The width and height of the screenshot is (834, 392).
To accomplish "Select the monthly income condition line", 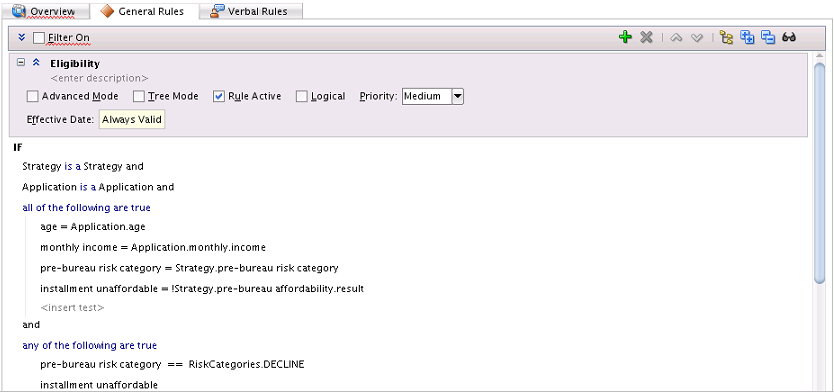I will coord(153,247).
